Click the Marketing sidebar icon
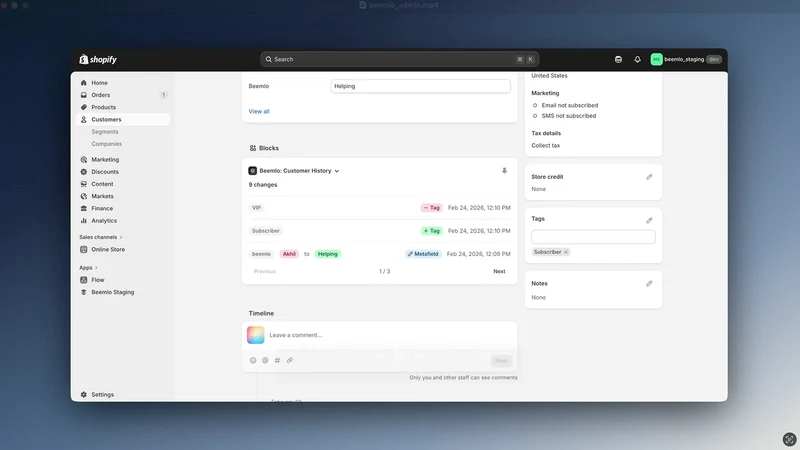This screenshot has width=800, height=450. [84, 160]
